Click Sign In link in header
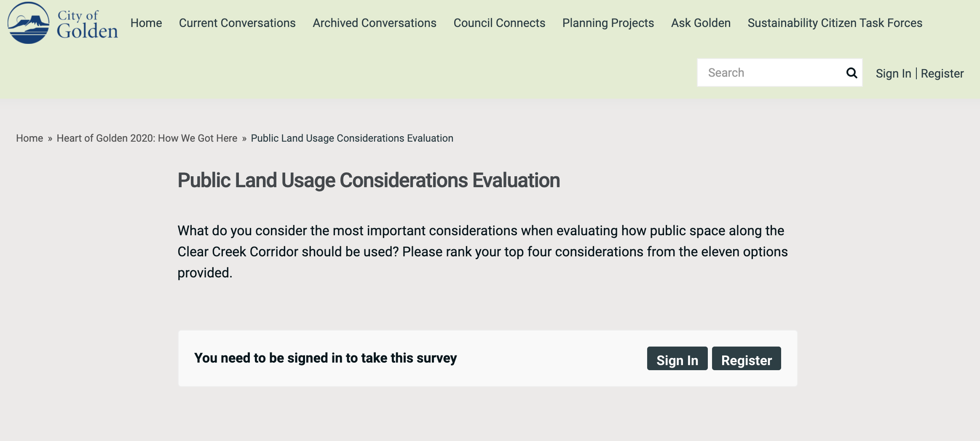The image size is (980, 441). point(893,73)
